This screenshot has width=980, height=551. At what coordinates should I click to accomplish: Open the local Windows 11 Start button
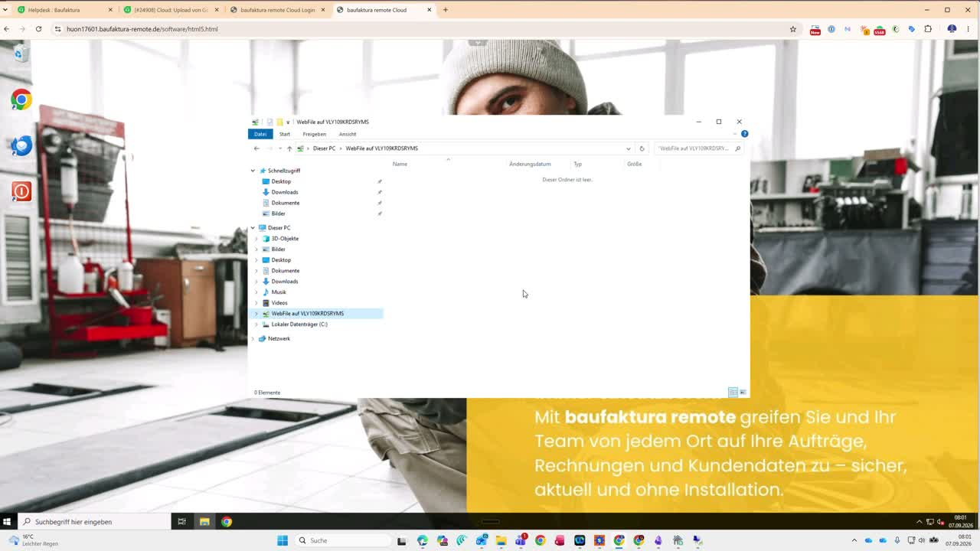click(283, 540)
